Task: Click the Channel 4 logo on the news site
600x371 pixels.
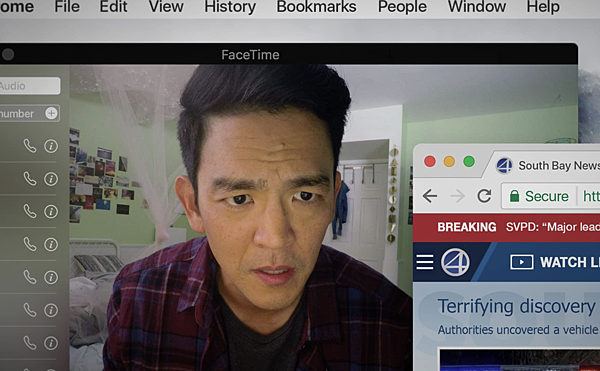Action: pyautogui.click(x=455, y=262)
